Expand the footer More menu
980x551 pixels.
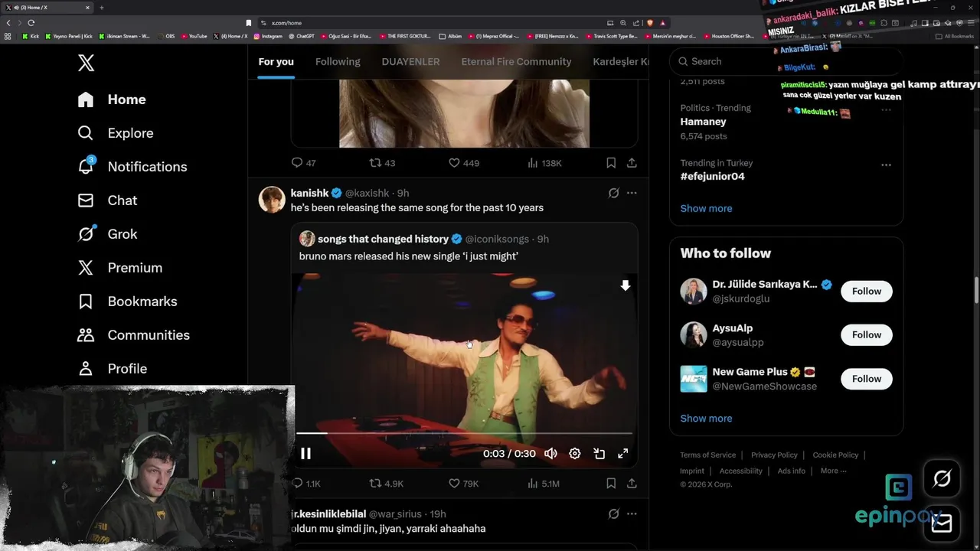833,471
